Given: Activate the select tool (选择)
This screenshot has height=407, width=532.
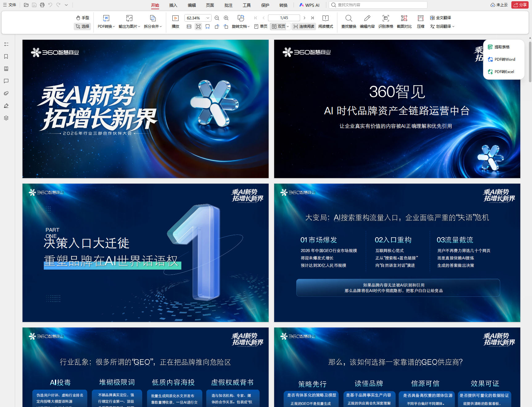Looking at the screenshot, I should click(83, 26).
